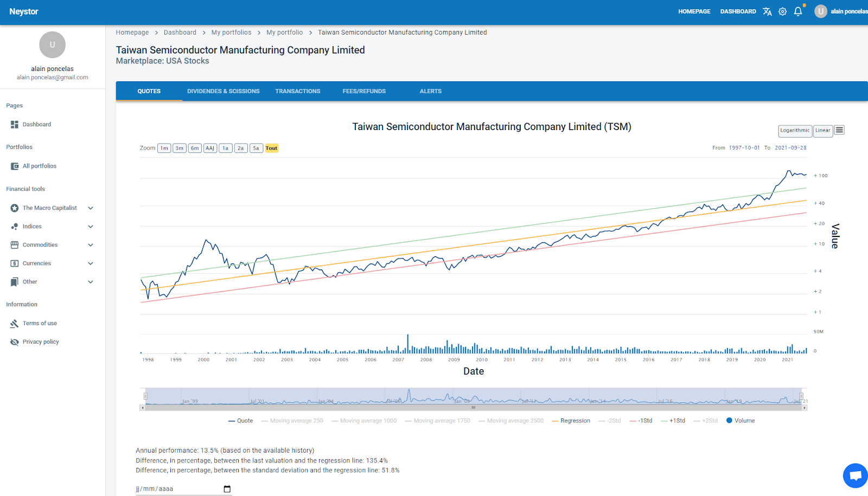
Task: Click the Other bookmark icon
Action: pyautogui.click(x=15, y=282)
